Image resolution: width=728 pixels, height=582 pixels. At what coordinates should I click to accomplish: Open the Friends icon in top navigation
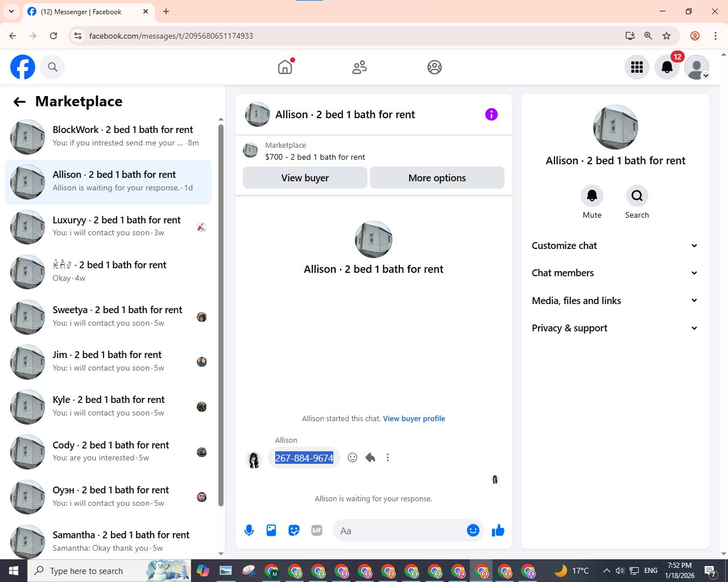(359, 67)
